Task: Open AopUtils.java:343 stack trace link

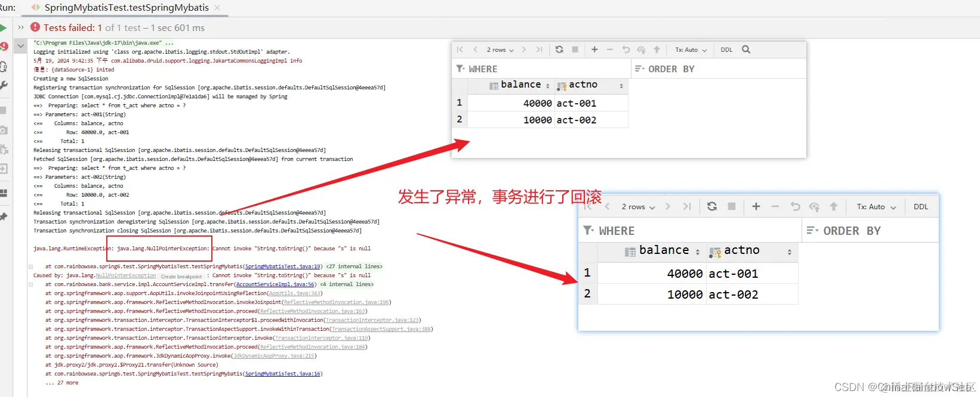Action: coord(295,293)
